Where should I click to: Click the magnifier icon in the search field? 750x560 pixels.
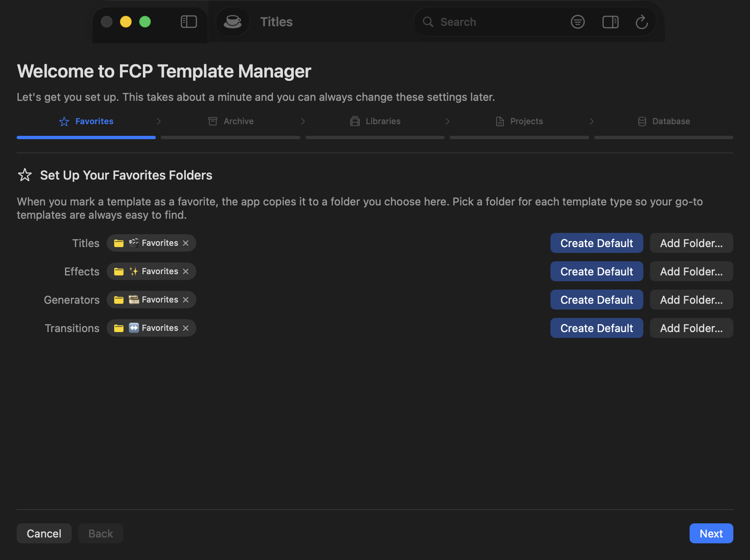[x=428, y=22]
